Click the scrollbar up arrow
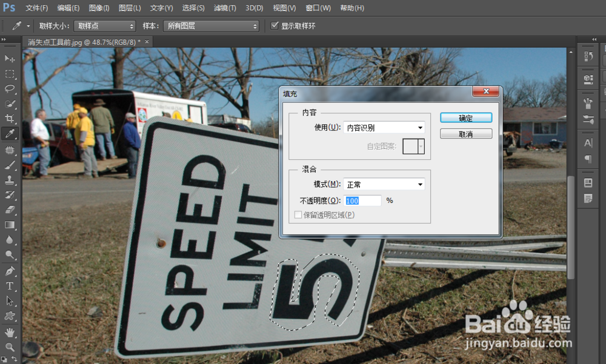Viewport: 606px width, 364px height. point(571,51)
